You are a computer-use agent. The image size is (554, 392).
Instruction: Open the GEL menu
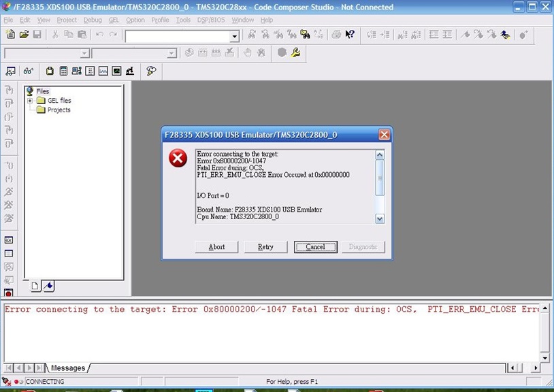[x=114, y=20]
